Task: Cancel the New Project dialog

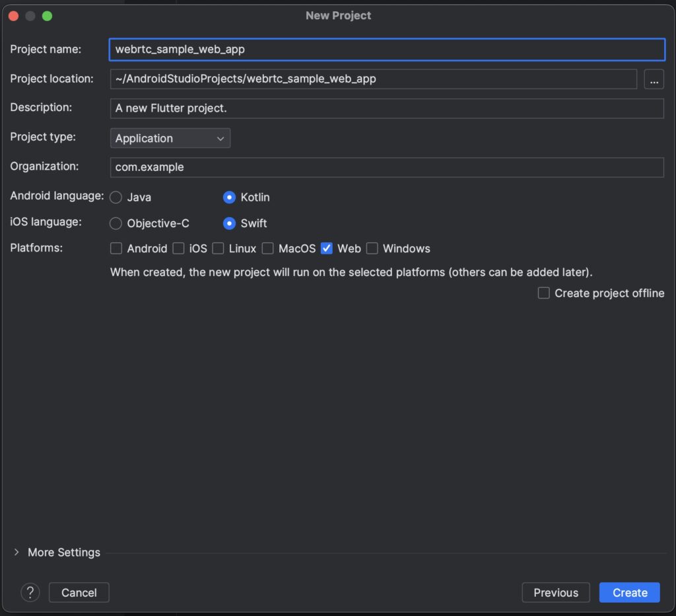Action: click(79, 592)
